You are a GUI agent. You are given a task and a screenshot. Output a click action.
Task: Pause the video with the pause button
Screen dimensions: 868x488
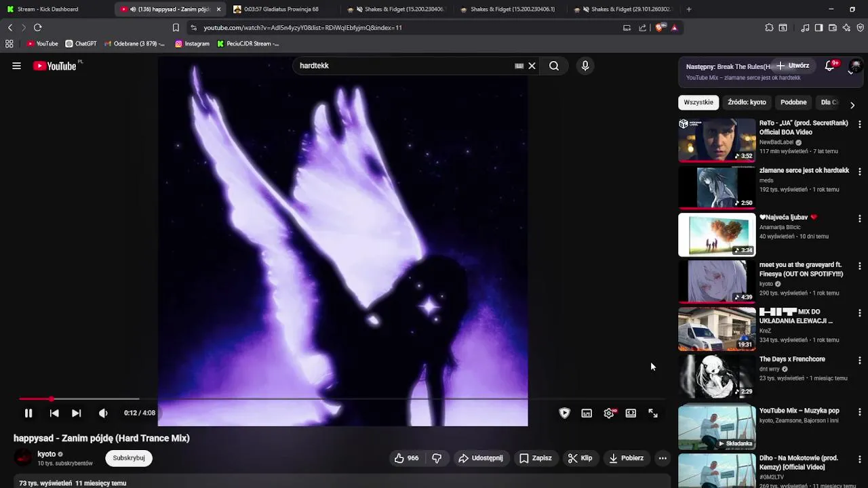[x=28, y=413]
